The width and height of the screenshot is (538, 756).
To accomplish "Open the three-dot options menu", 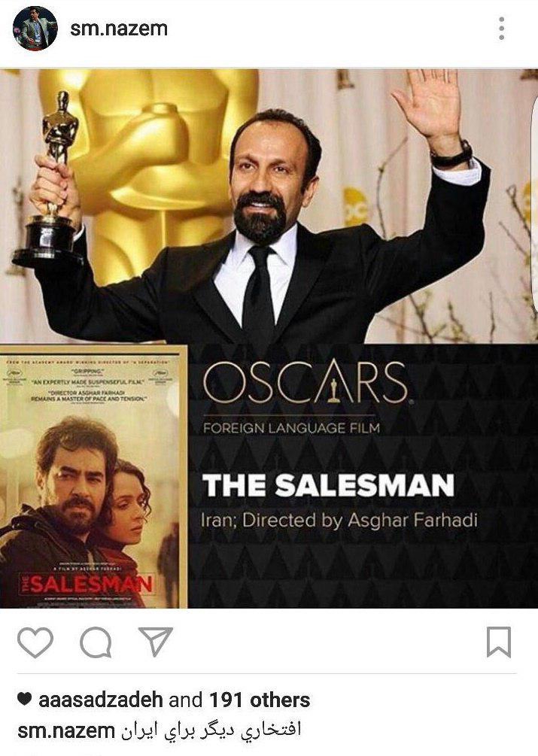I will (x=502, y=29).
